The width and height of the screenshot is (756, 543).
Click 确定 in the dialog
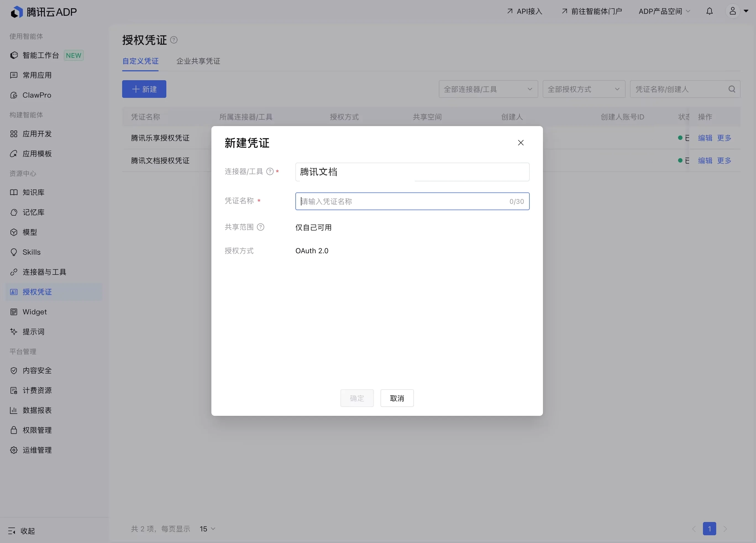click(357, 398)
